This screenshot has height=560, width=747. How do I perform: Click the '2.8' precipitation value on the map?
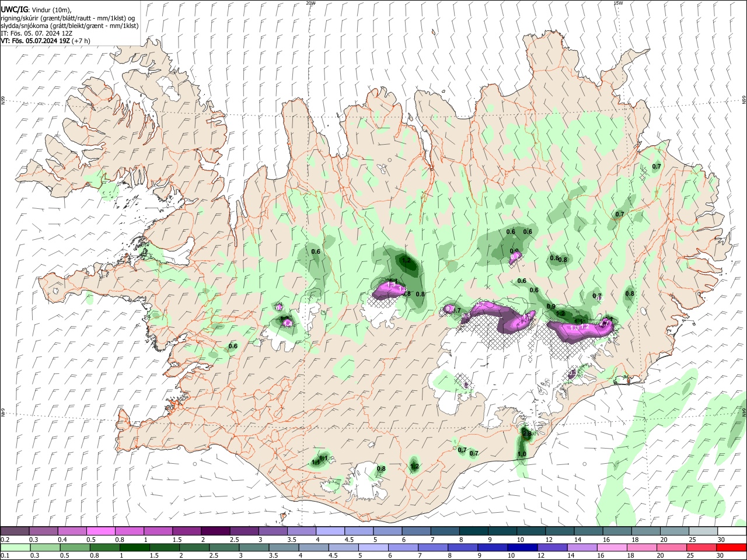[x=526, y=433]
